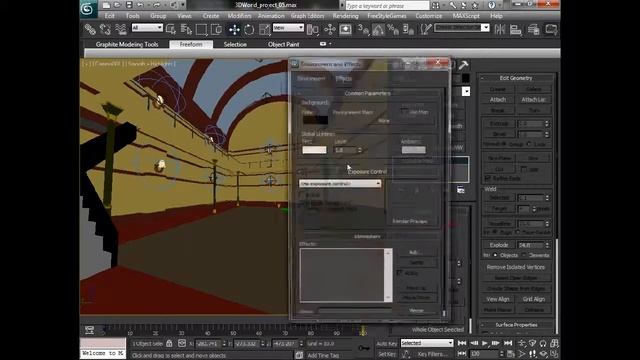Open the Effects tab in Environment dialog
640x360 pixels.
343,78
